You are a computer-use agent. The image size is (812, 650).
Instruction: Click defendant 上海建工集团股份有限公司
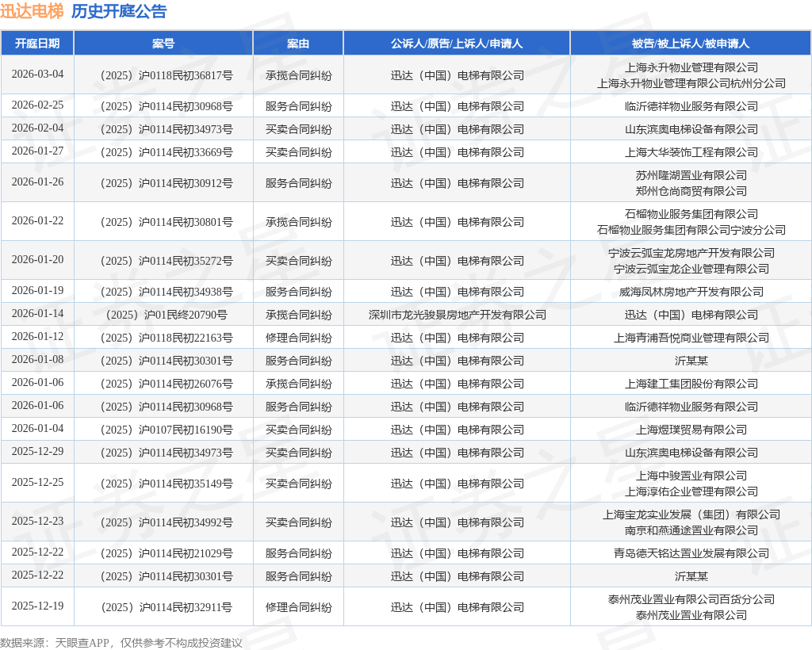[691, 384]
